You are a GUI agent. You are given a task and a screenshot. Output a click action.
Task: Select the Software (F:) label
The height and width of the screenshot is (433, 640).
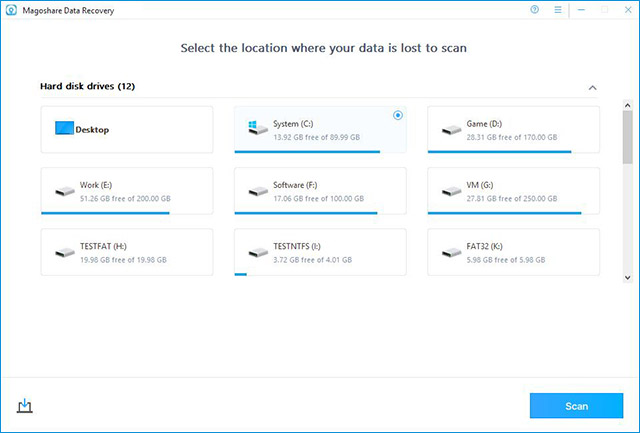tap(295, 185)
